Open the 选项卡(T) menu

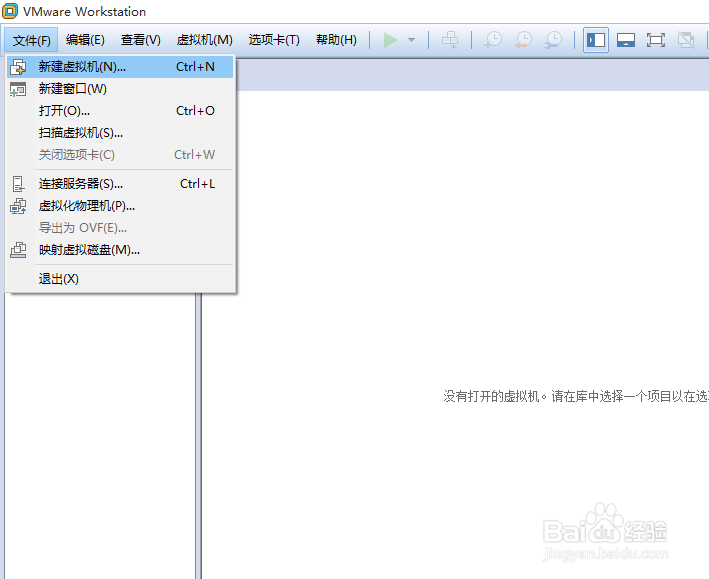click(x=274, y=40)
